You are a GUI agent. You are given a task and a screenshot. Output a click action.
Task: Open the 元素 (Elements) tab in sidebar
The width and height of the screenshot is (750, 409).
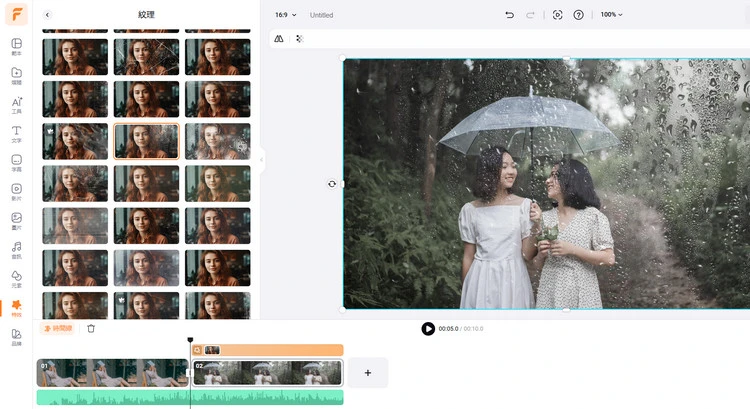(x=16, y=278)
